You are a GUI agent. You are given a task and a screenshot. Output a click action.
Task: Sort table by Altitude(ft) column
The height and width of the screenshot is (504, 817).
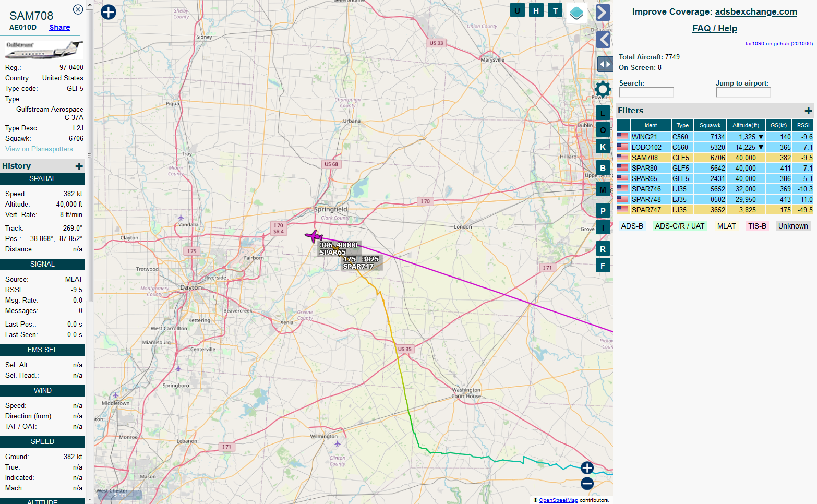coord(746,125)
